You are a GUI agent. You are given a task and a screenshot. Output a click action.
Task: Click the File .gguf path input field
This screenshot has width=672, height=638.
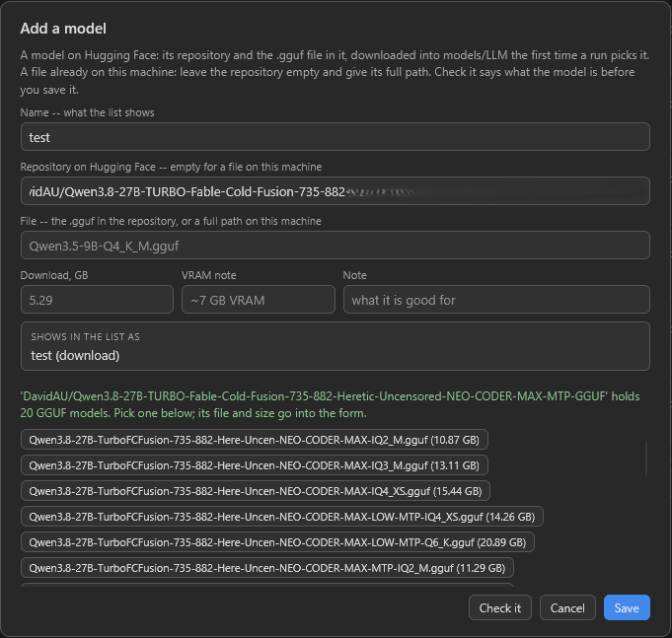[336, 246]
